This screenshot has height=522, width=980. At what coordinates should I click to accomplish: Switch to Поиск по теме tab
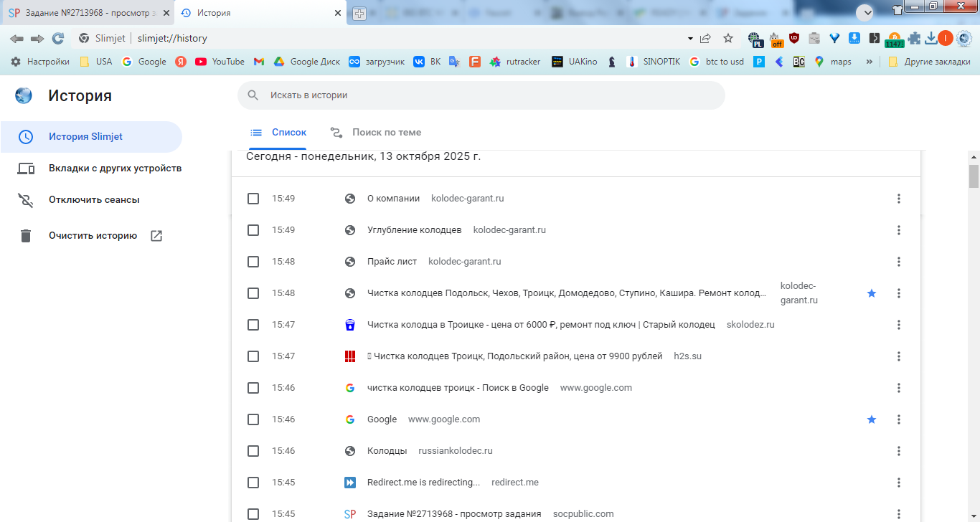point(376,133)
